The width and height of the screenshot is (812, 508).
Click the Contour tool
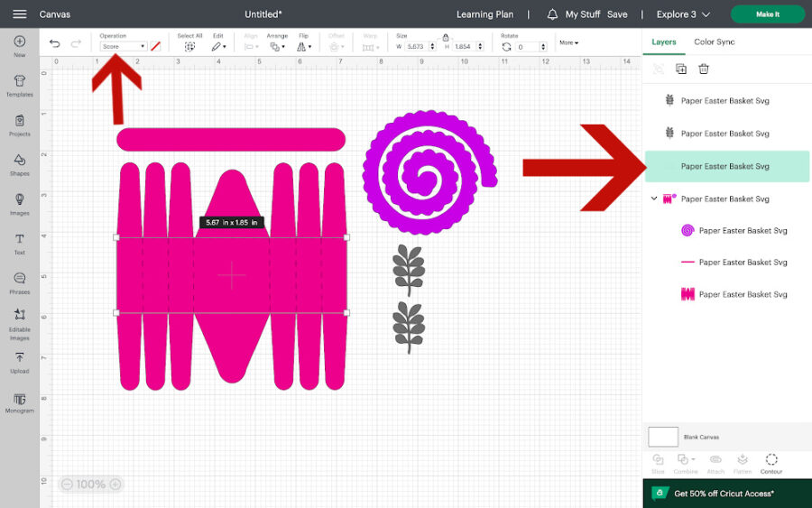click(771, 463)
